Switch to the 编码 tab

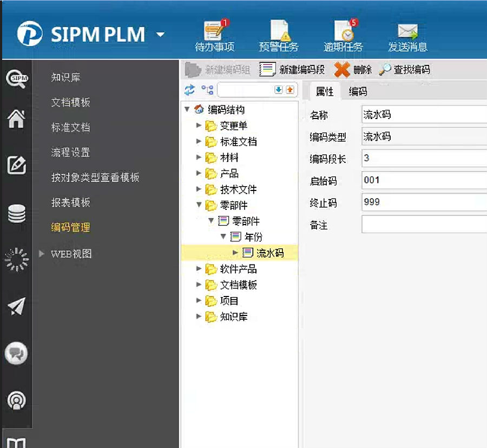point(358,91)
